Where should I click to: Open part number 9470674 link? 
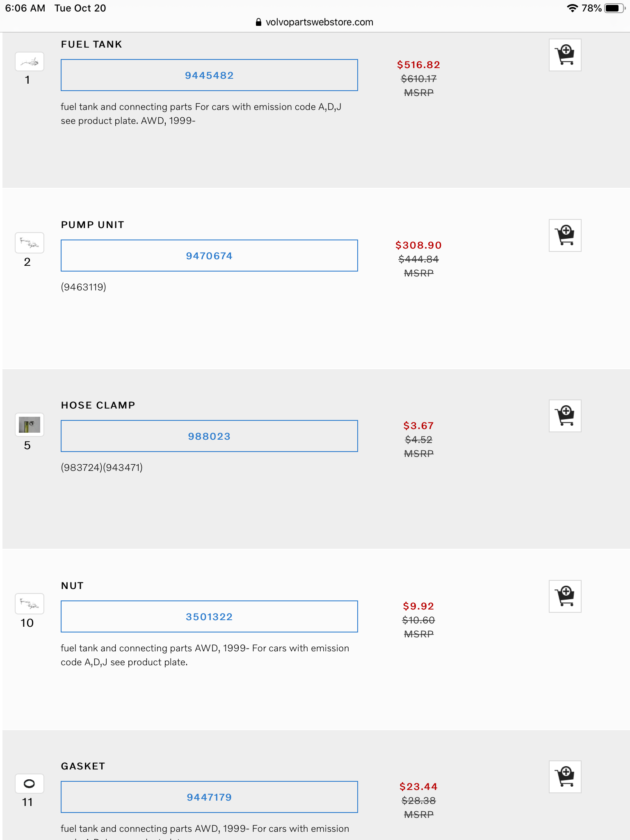coord(209,256)
